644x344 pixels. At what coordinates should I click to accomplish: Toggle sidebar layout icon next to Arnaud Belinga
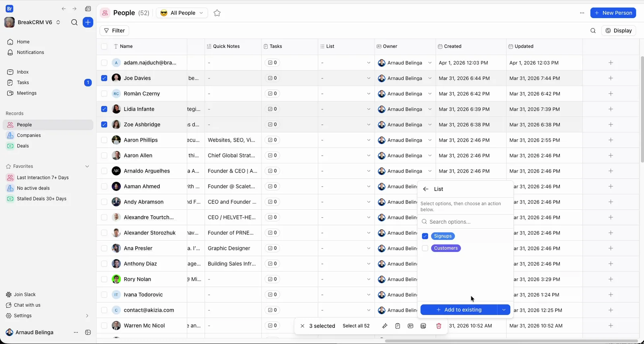coord(88,332)
